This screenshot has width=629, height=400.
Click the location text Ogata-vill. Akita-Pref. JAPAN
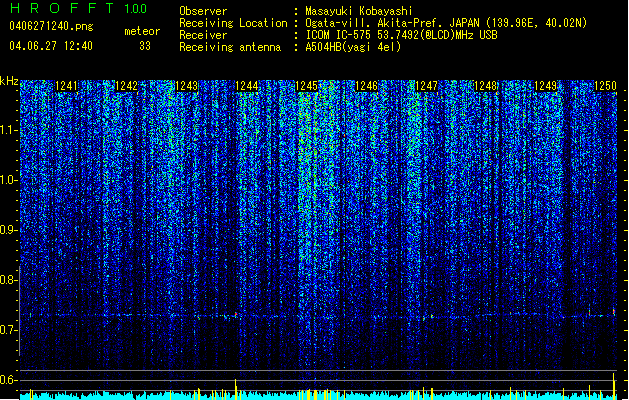[x=392, y=23]
